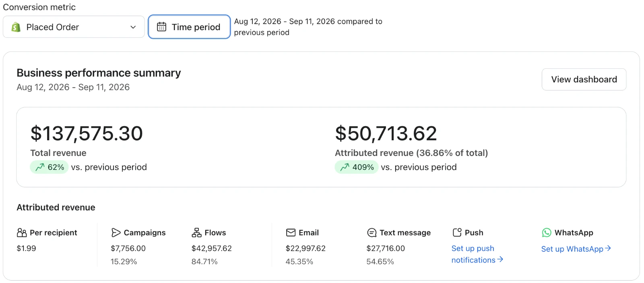Viewport: 644px width, 283px height.
Task: Click the Email envelope icon
Action: 291,233
